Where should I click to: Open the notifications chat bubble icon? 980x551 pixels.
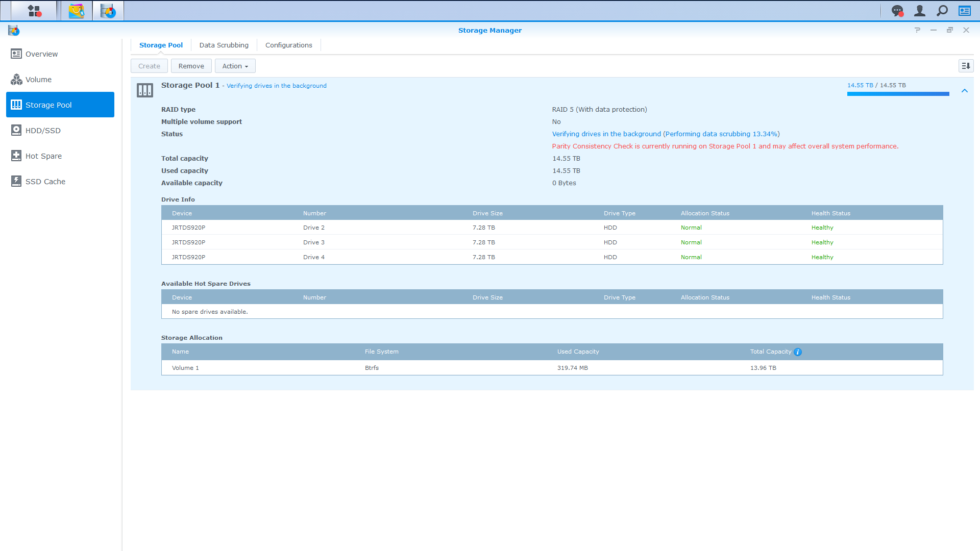(x=897, y=11)
